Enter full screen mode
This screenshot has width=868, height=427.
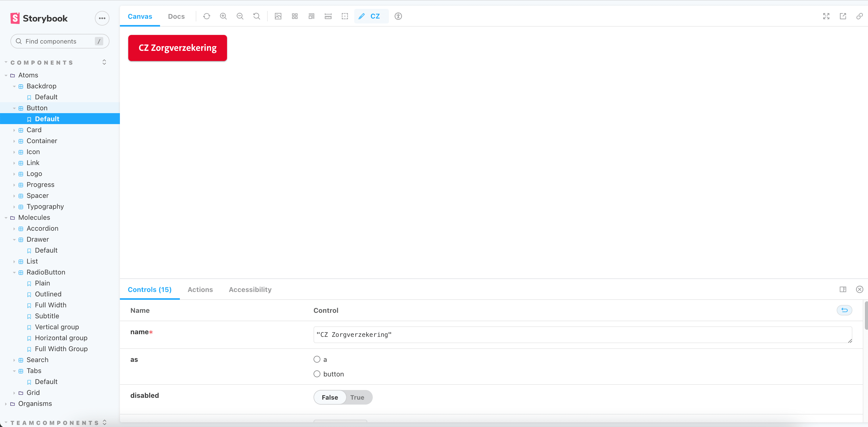(x=826, y=16)
